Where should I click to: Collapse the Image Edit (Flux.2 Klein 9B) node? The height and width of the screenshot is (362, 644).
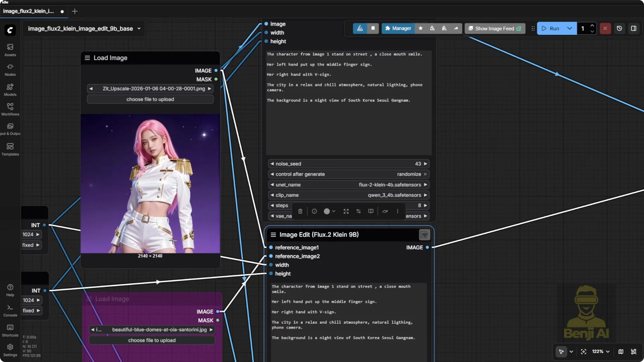273,235
